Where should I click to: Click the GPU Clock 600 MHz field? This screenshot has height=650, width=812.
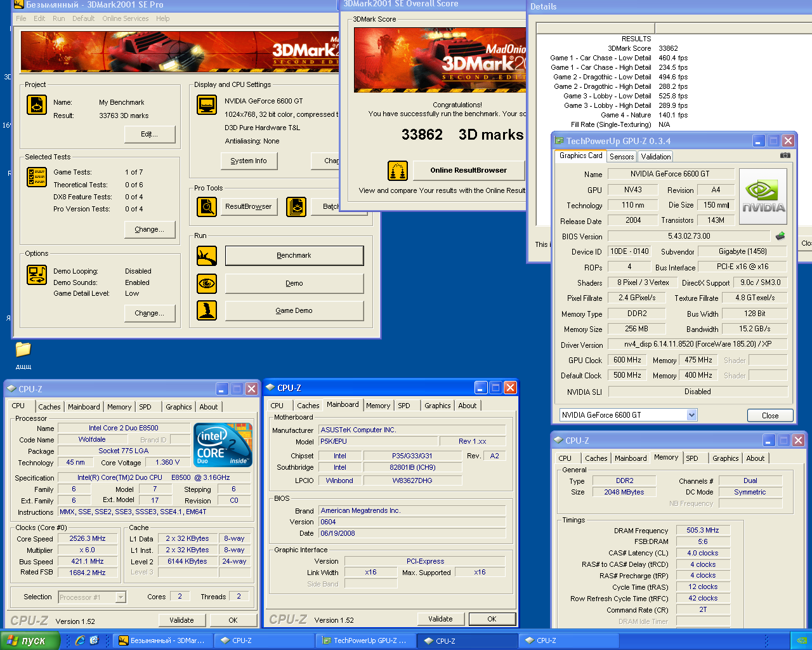627,360
